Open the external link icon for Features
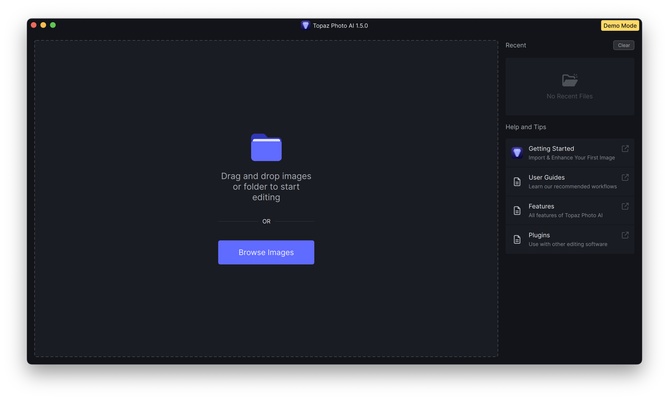The height and width of the screenshot is (400, 669). tap(625, 207)
